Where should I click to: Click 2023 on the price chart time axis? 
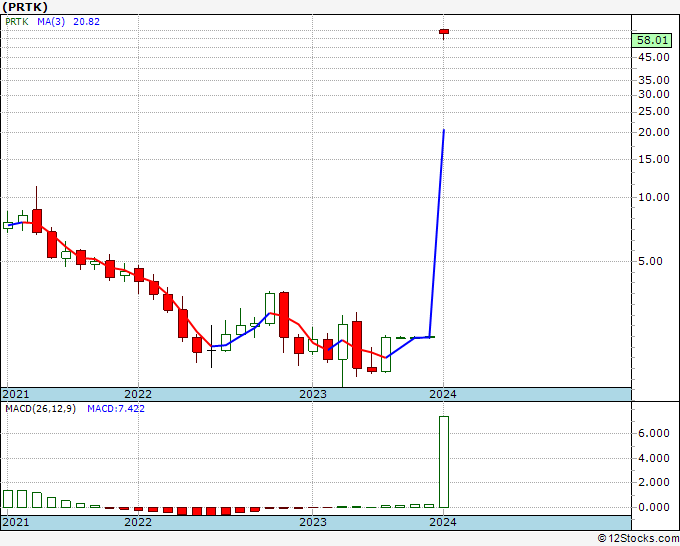[313, 394]
